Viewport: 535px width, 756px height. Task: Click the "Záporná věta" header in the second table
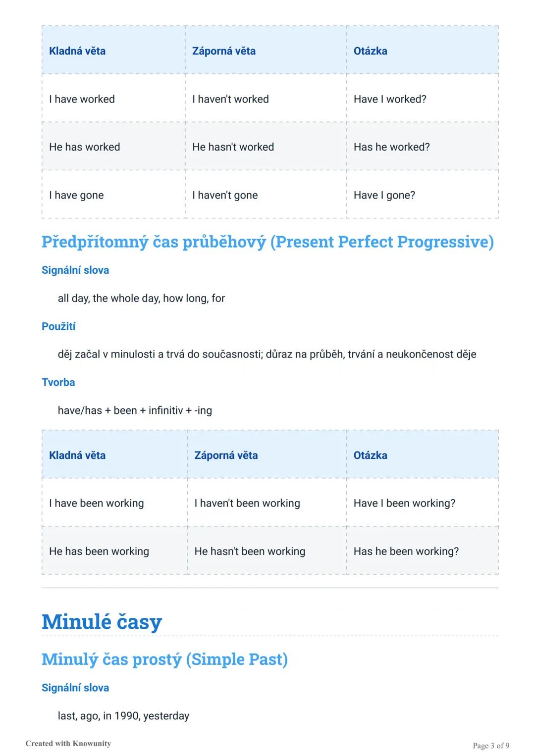(x=226, y=455)
